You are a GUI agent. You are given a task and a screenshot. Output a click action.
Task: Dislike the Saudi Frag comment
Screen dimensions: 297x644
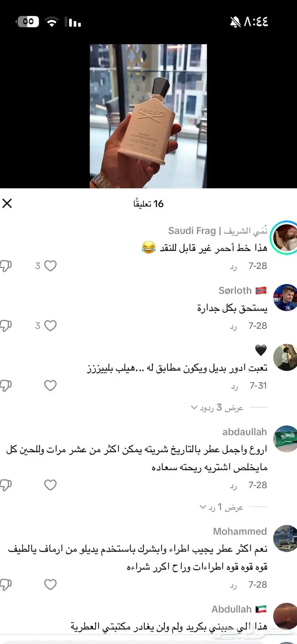pos(5,266)
